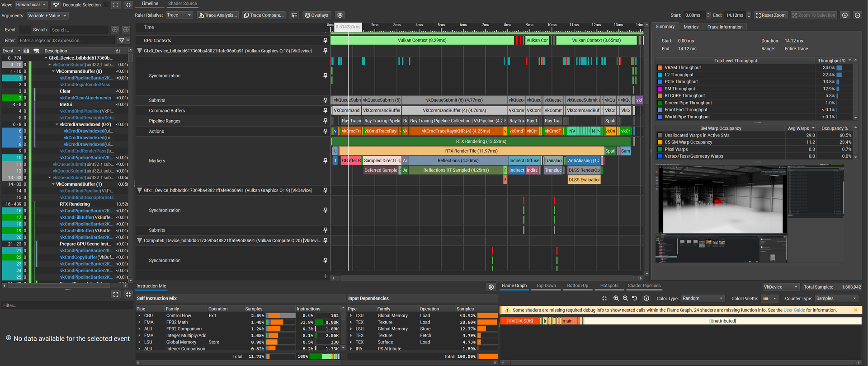Dismiss the missing debug info warning

coord(855,310)
